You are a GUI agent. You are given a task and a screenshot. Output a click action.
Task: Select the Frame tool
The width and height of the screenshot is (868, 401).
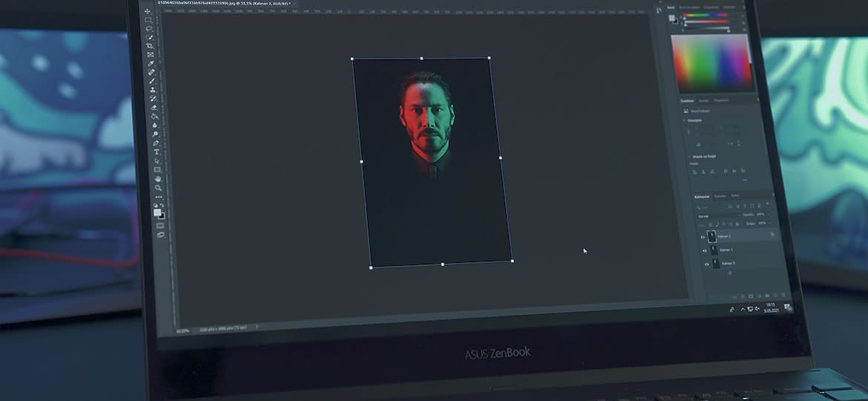point(151,54)
